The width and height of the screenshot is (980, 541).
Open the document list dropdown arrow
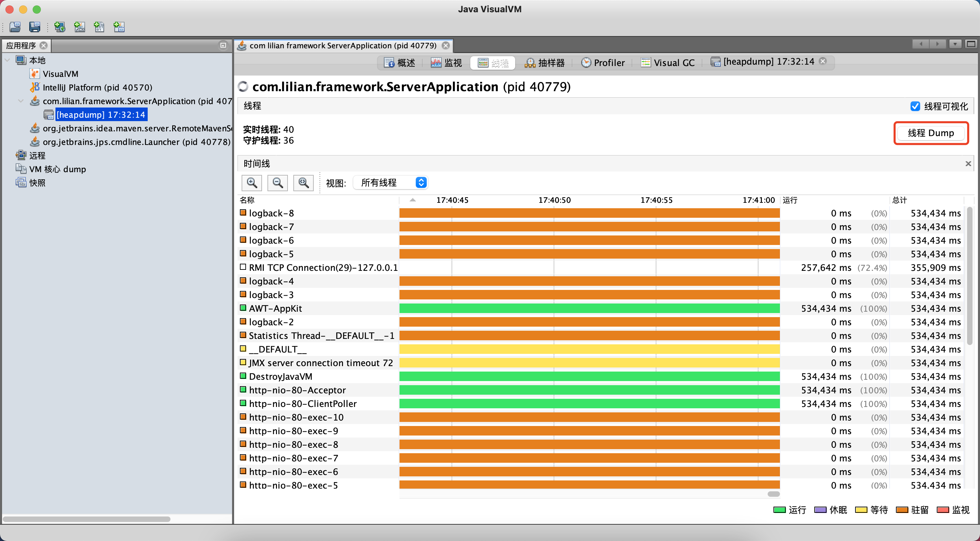tap(955, 44)
